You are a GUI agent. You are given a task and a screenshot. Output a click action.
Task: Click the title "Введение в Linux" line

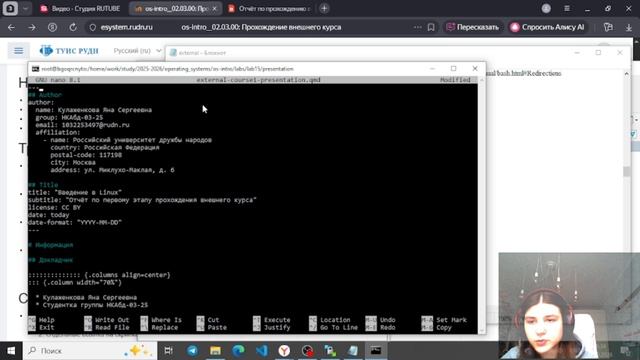[75, 193]
